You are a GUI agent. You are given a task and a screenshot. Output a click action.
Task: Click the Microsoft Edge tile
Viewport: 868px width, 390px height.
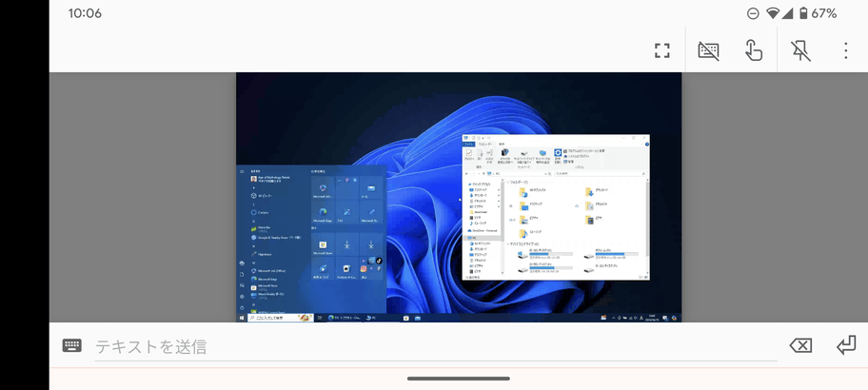[x=323, y=212]
